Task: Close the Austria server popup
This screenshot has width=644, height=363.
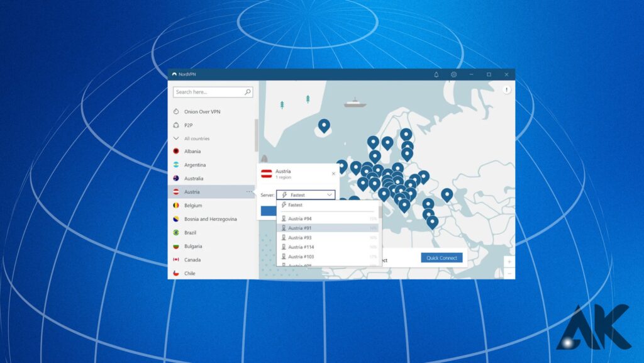Action: coord(333,174)
